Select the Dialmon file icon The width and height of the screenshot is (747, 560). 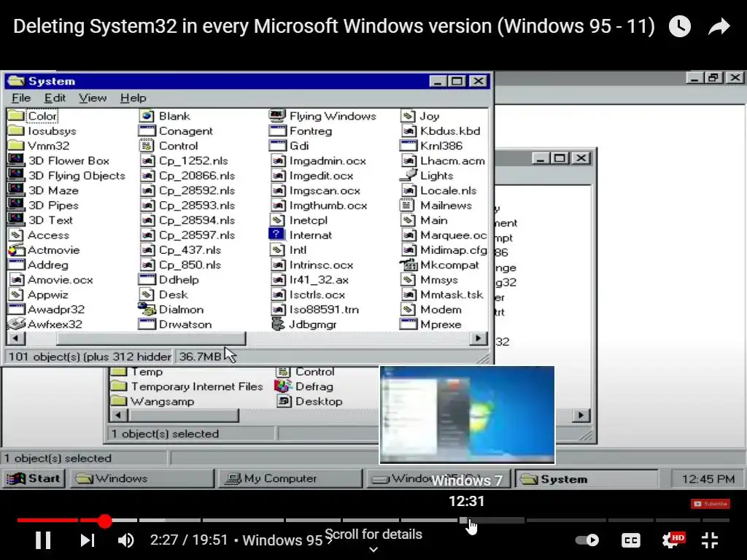(147, 309)
